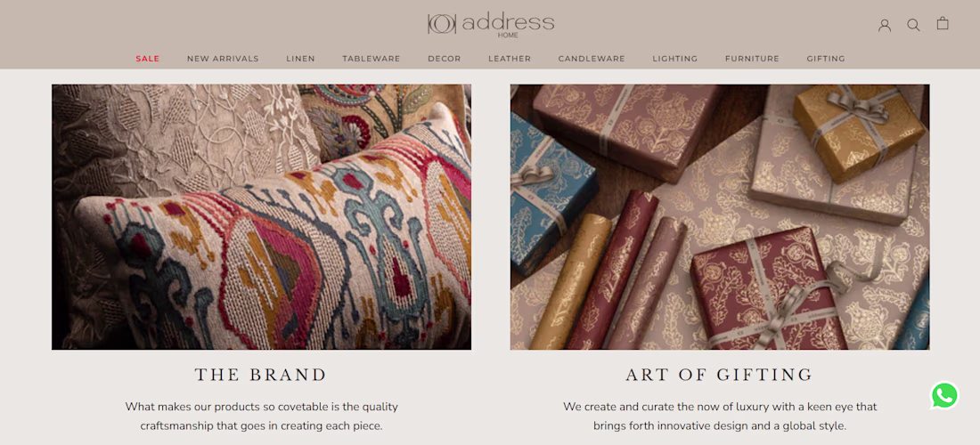Click the search magnifier icon
This screenshot has width=980, height=445.
pyautogui.click(x=914, y=25)
